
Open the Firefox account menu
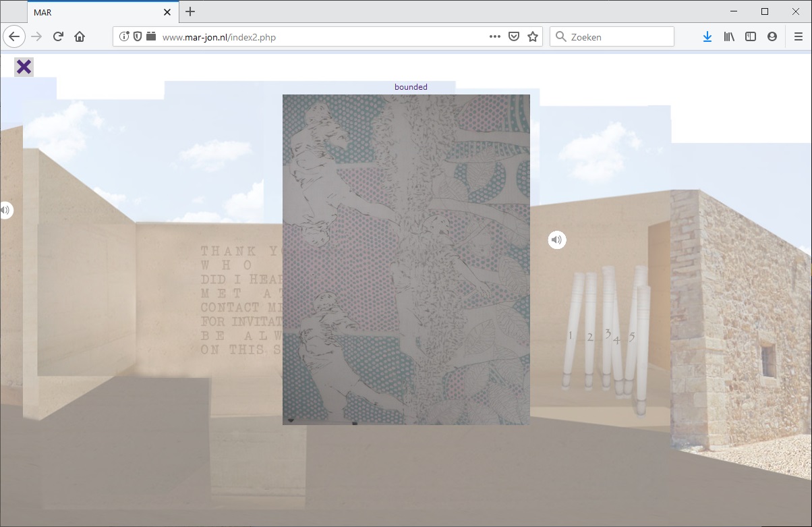point(772,37)
